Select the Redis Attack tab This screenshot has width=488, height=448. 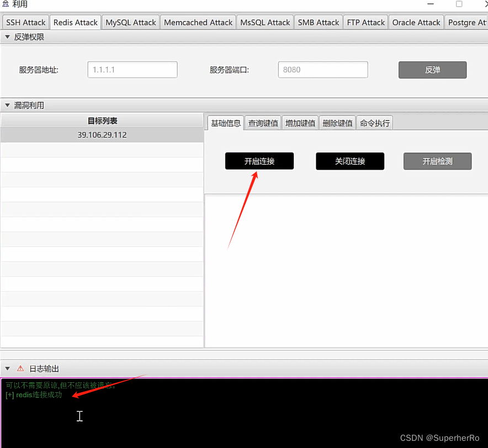point(75,23)
